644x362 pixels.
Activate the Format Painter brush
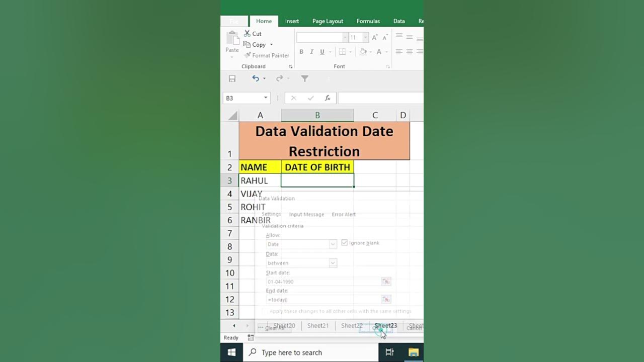(267, 55)
